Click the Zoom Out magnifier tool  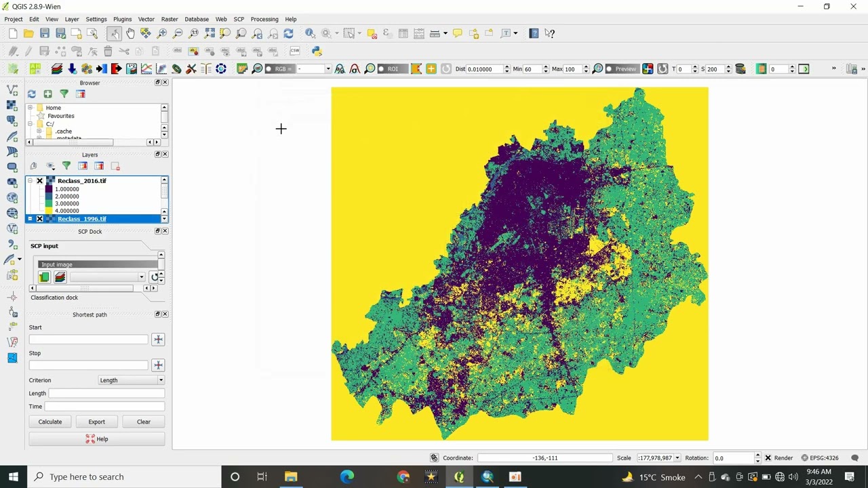pos(178,33)
